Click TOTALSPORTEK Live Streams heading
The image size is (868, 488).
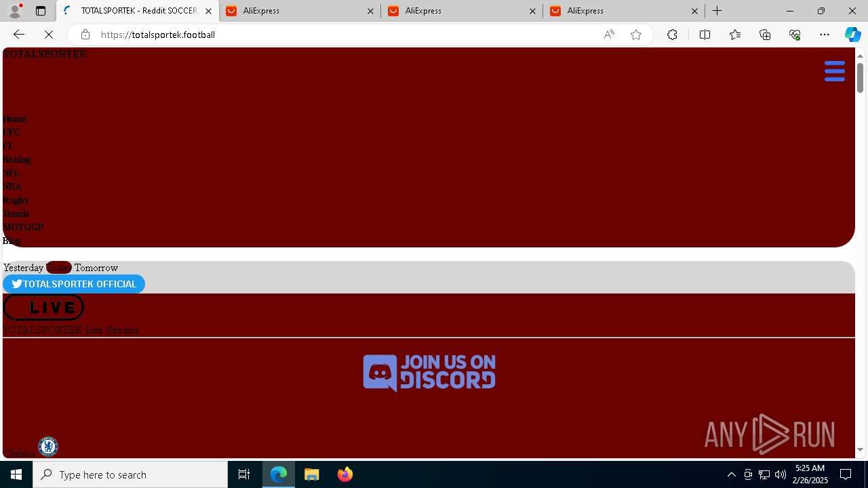pos(71,330)
